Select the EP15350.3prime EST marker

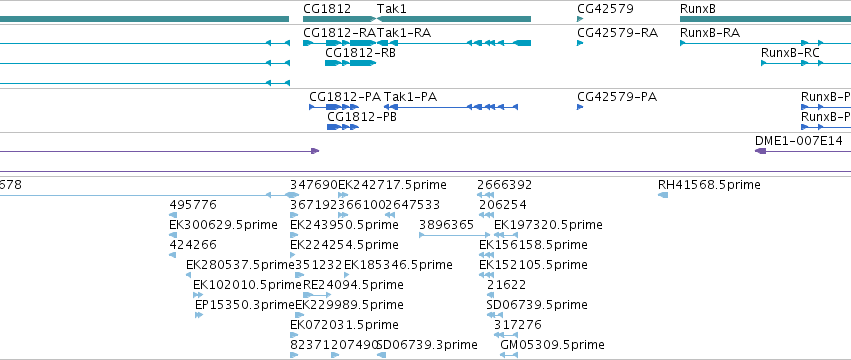pos(199,314)
